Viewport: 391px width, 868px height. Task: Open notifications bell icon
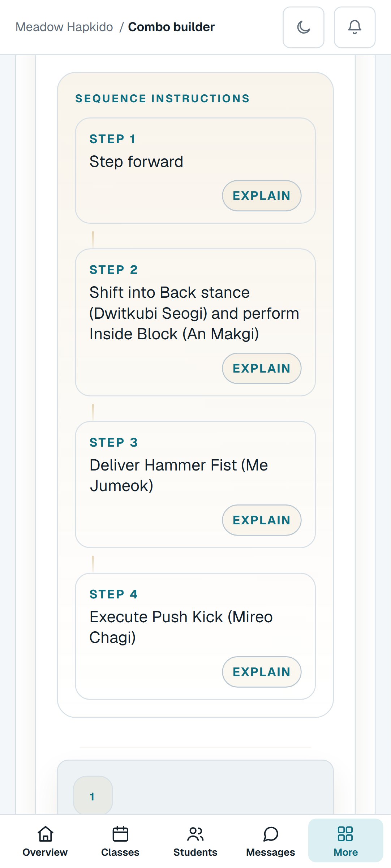355,27
